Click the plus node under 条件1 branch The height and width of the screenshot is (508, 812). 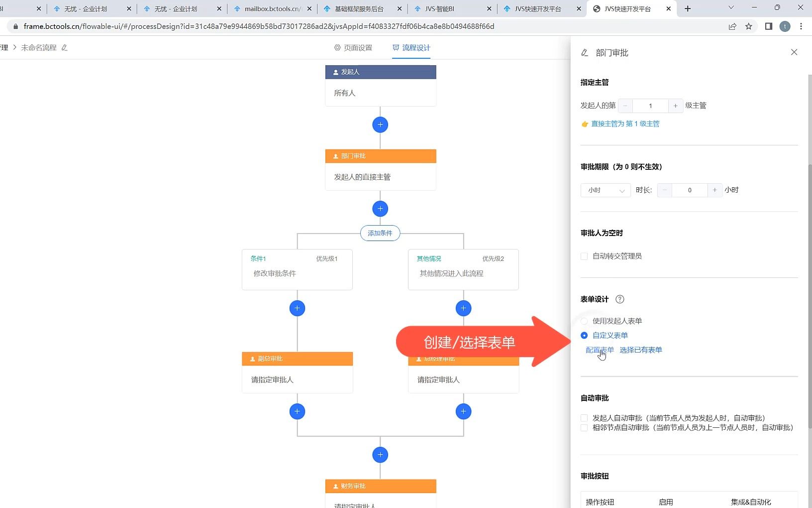[297, 308]
